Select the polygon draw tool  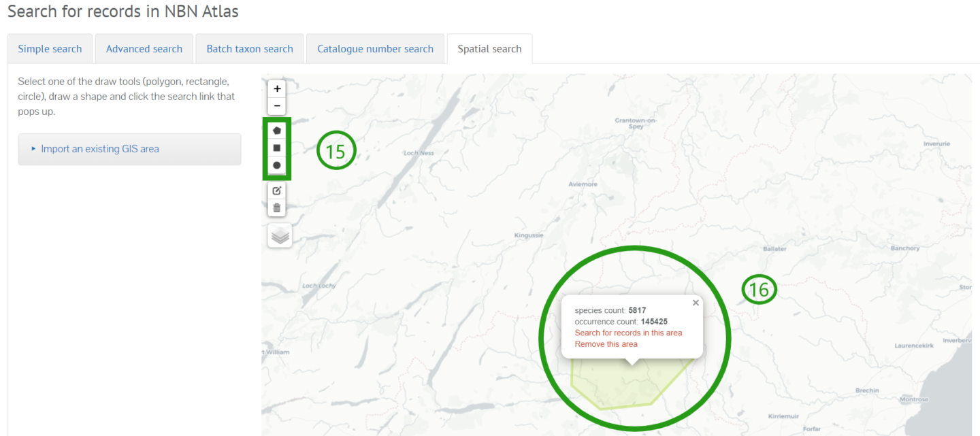[x=276, y=130]
